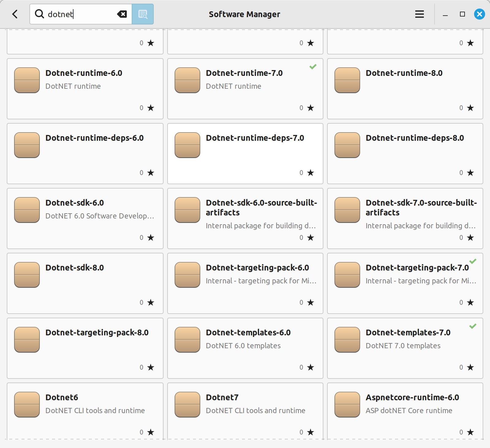The height and width of the screenshot is (448, 490).
Task: Click the Dotnet7 package icon
Action: (x=187, y=405)
